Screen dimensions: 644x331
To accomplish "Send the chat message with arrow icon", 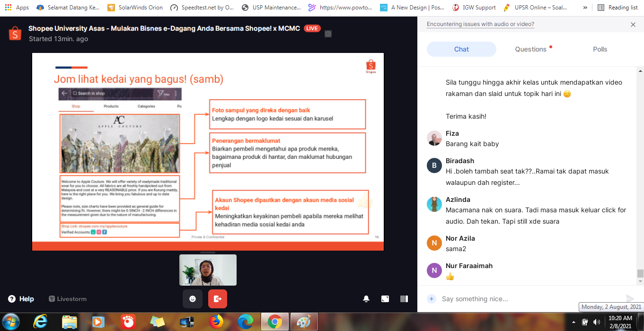I will 630,299.
